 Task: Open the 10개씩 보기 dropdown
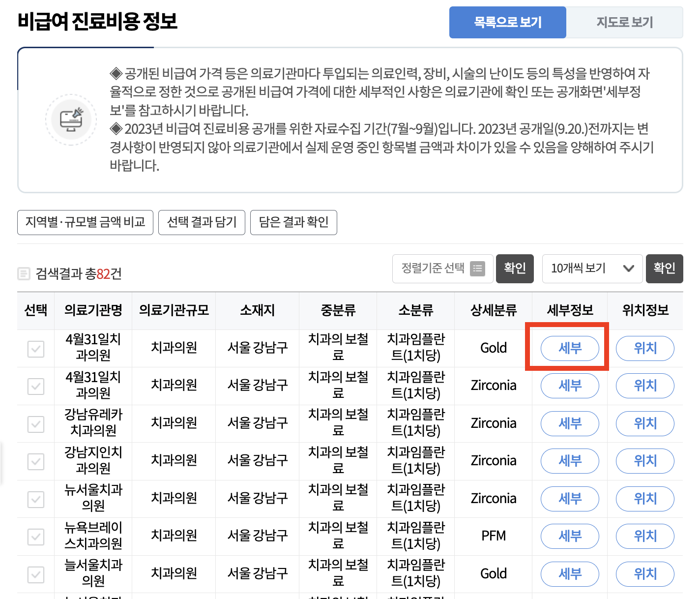tap(592, 269)
